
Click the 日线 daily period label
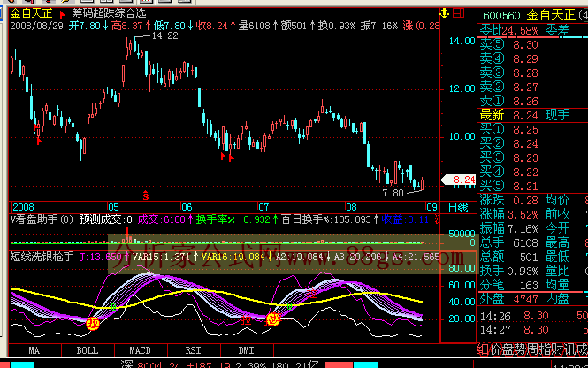(458, 208)
